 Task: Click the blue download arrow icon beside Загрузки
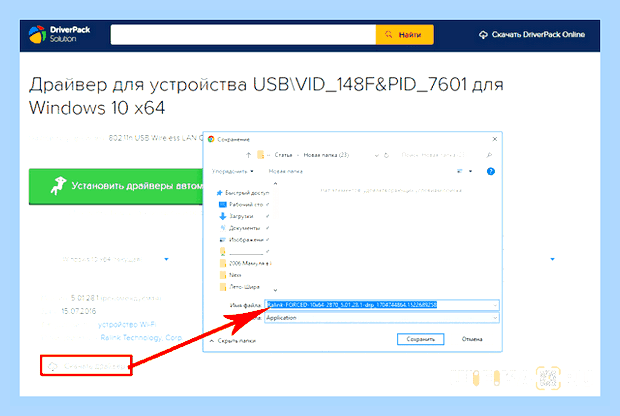(x=223, y=216)
